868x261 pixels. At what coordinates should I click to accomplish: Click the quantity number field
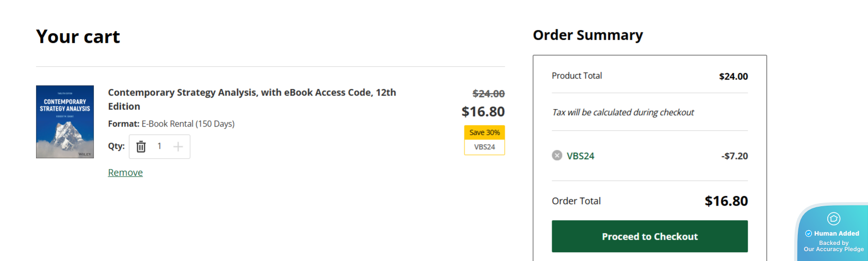click(159, 147)
